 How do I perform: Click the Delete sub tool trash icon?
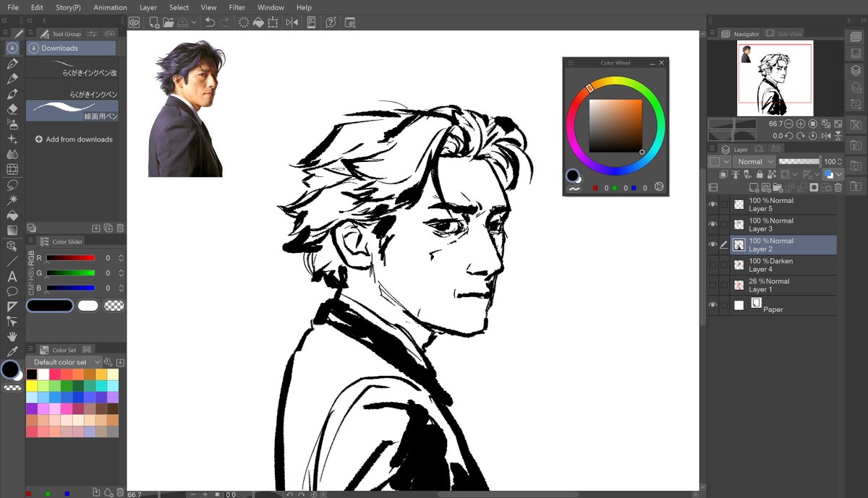120,228
